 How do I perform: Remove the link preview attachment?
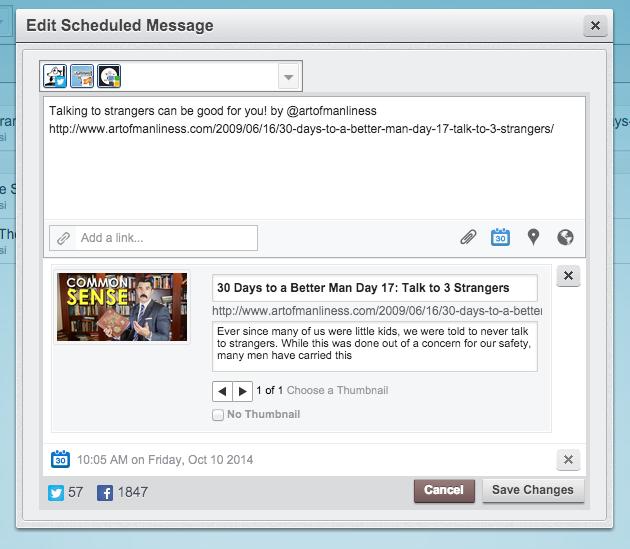568,276
